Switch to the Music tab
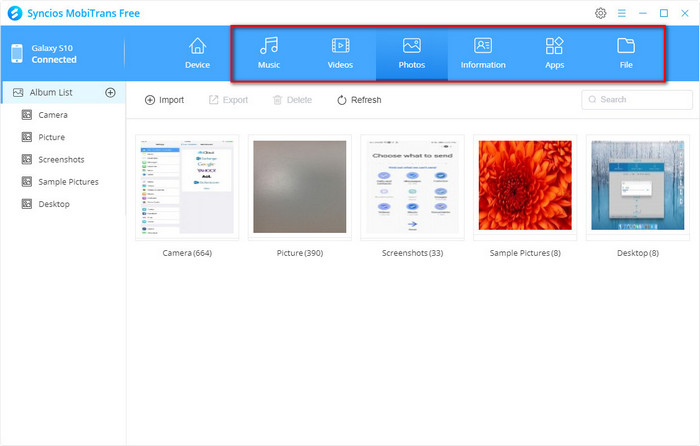 (269, 53)
